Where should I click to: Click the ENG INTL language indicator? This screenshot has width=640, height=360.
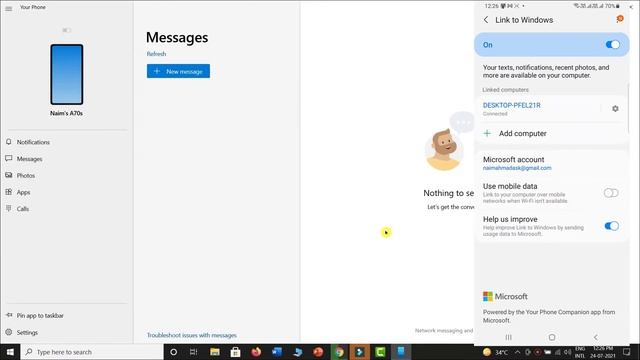[x=580, y=352]
